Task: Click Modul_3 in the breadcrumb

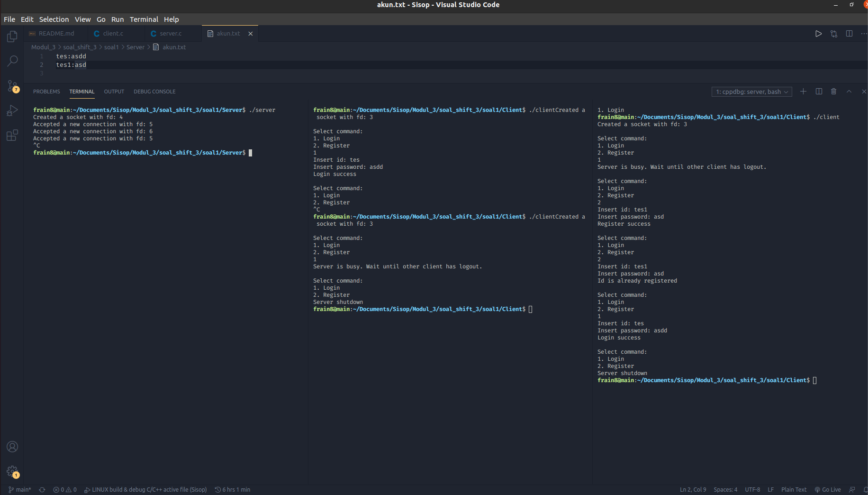Action: tap(43, 47)
